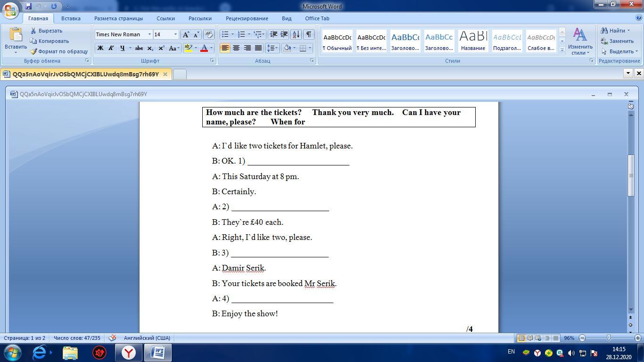
Task: Copy selection with Копировать
Action: [50, 41]
